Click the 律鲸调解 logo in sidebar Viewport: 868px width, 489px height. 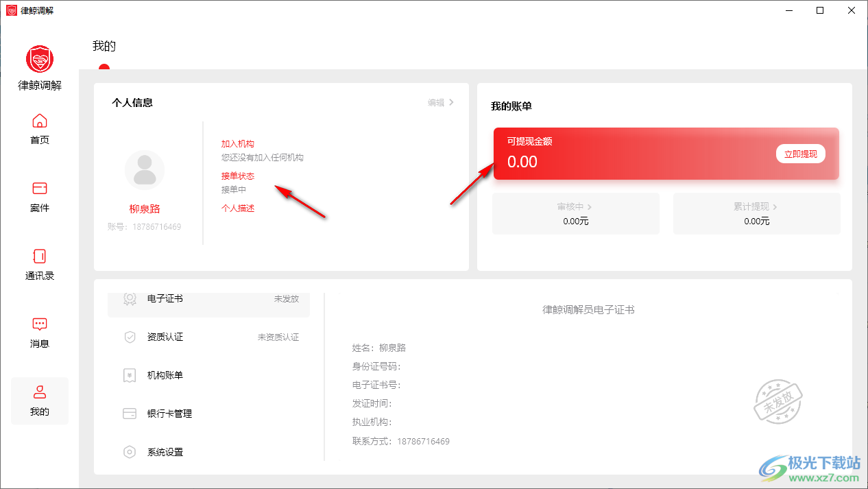click(40, 60)
